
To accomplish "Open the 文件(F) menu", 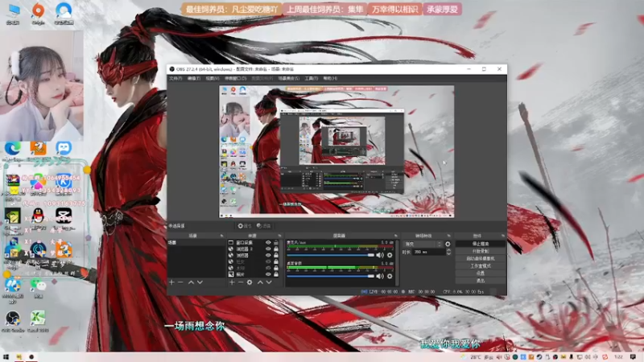I will (175, 78).
